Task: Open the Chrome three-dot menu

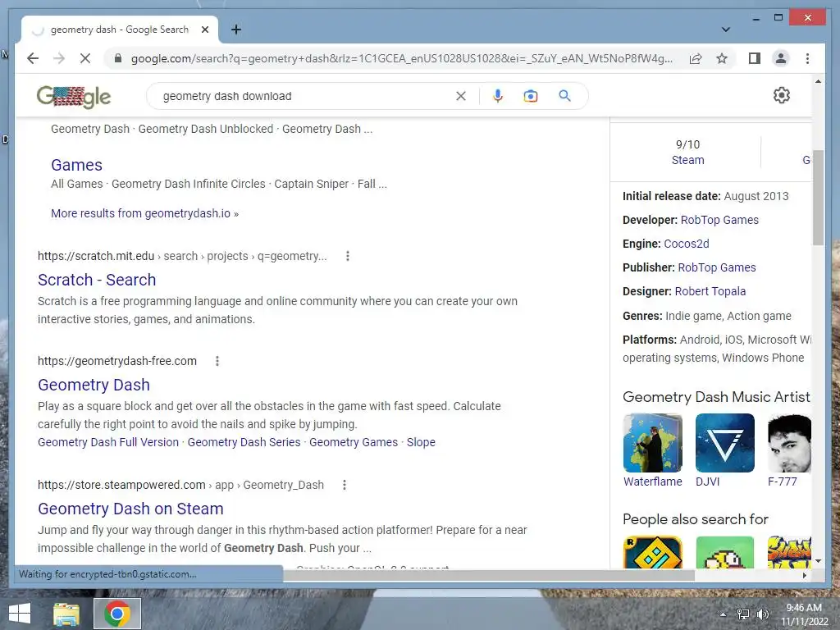Action: (x=807, y=58)
